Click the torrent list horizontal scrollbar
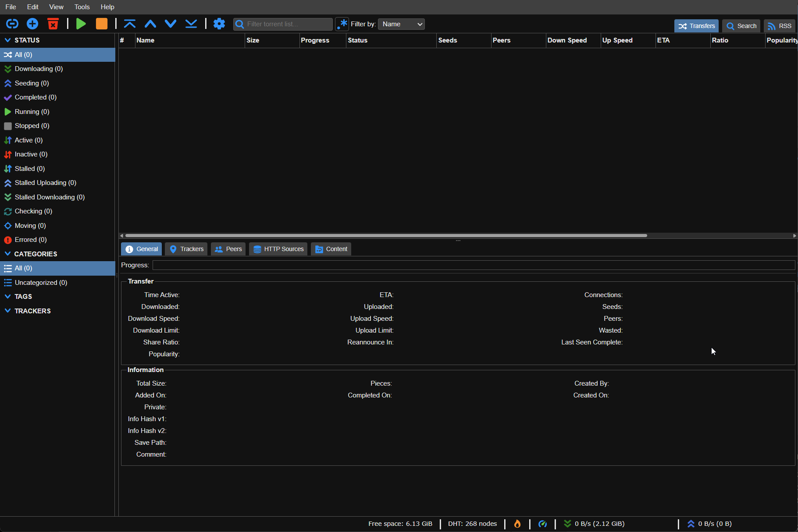The height and width of the screenshot is (532, 798). (x=386, y=235)
